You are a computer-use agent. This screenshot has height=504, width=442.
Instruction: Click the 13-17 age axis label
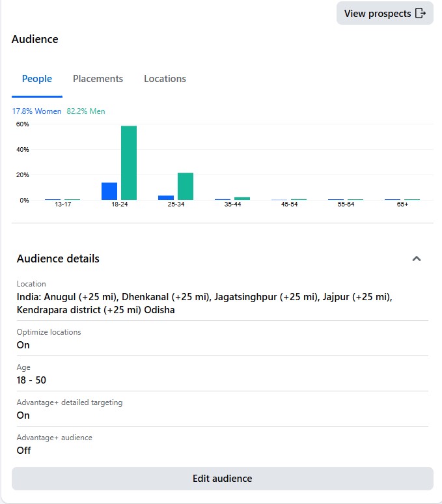point(63,204)
